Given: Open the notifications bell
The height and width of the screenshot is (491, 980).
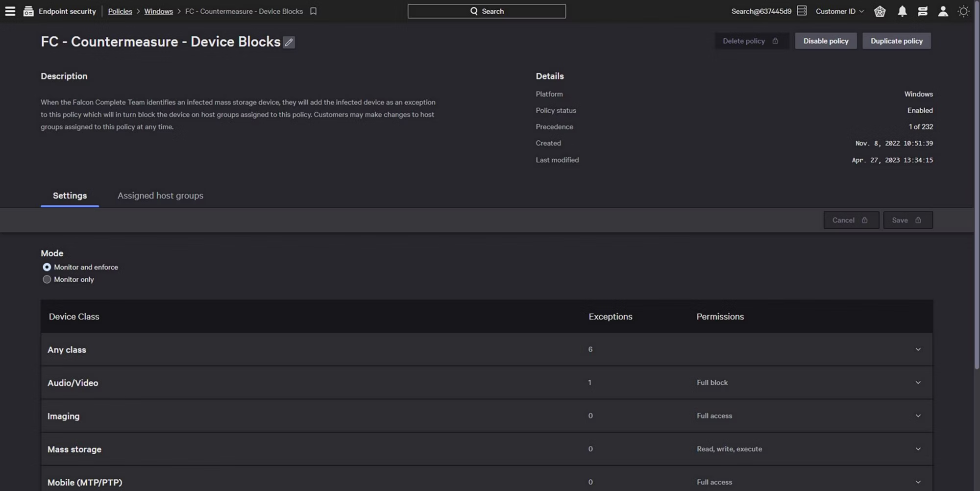Looking at the screenshot, I should click(x=902, y=11).
